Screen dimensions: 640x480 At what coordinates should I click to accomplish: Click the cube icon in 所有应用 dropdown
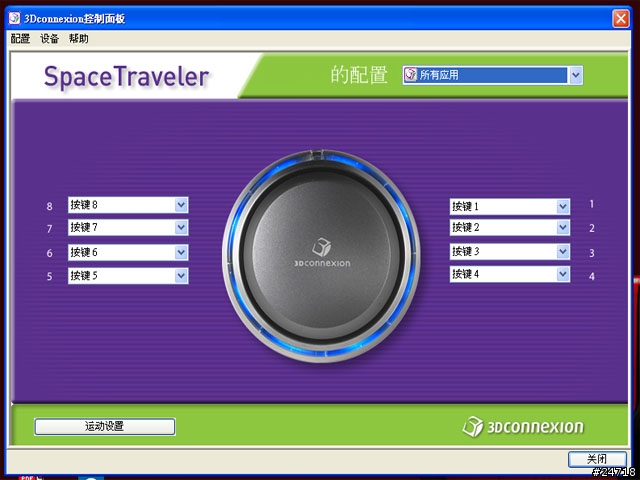(410, 75)
